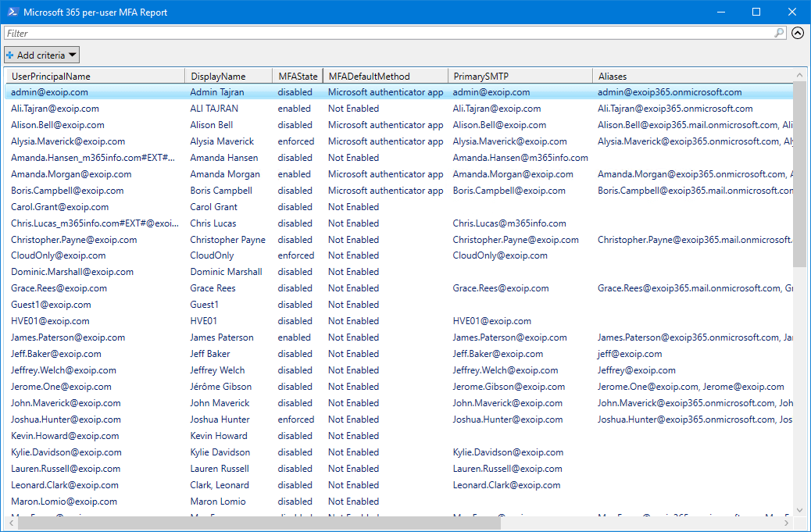Select Guest1@exoip.com row
Image resolution: width=811 pixels, height=532 pixels.
pyautogui.click(x=398, y=305)
